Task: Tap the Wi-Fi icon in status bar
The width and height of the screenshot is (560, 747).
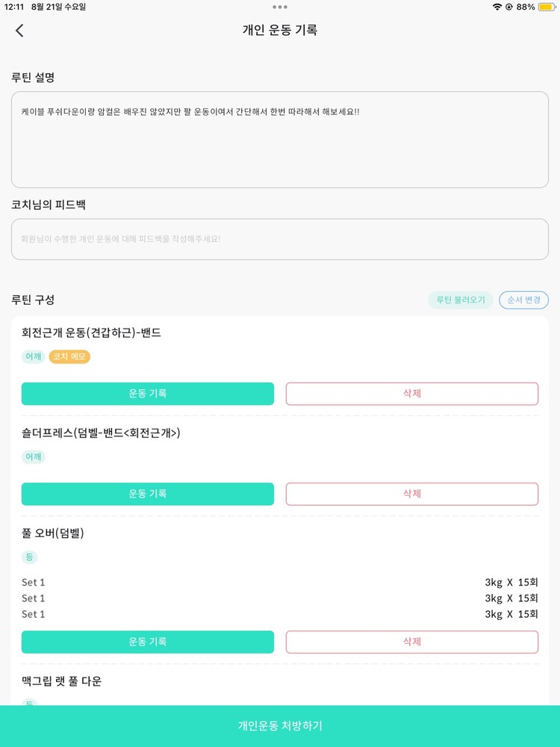Action: tap(497, 7)
